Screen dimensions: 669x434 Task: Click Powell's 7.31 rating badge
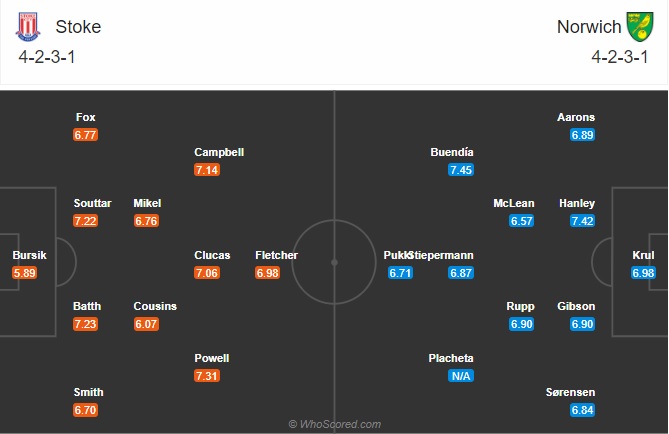[x=207, y=376]
